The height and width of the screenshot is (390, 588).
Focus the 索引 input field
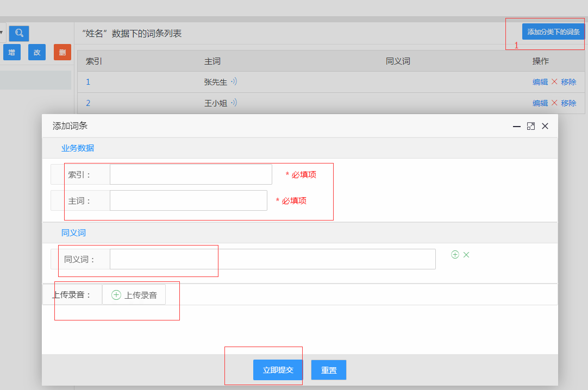coord(191,174)
